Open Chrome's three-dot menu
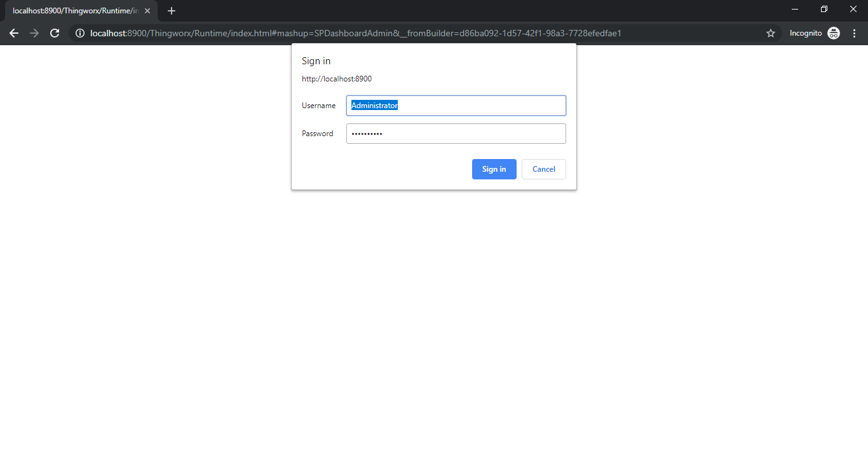Image resolution: width=868 pixels, height=451 pixels. [x=854, y=33]
